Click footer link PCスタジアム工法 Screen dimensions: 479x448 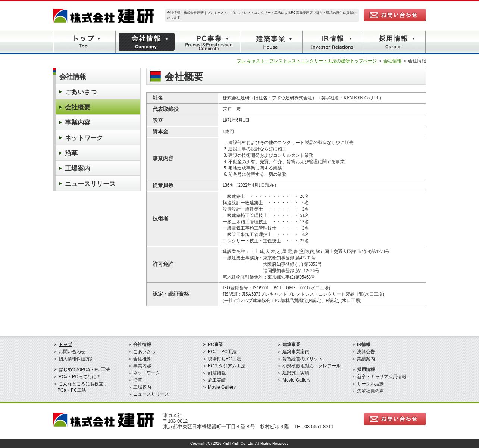226,366
